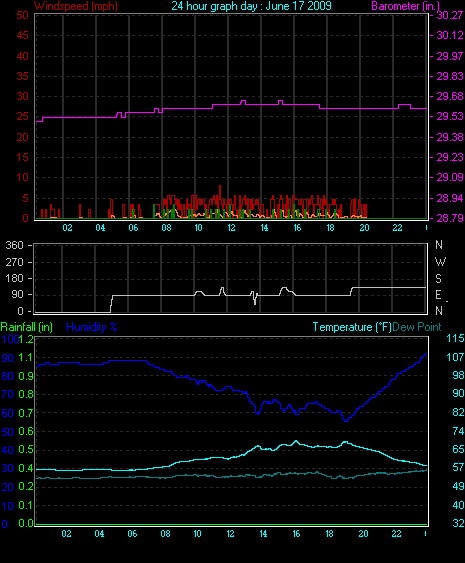Viewport: 465px width, 563px height.
Task: Select barometer scale value 29.68
Action: [450, 96]
